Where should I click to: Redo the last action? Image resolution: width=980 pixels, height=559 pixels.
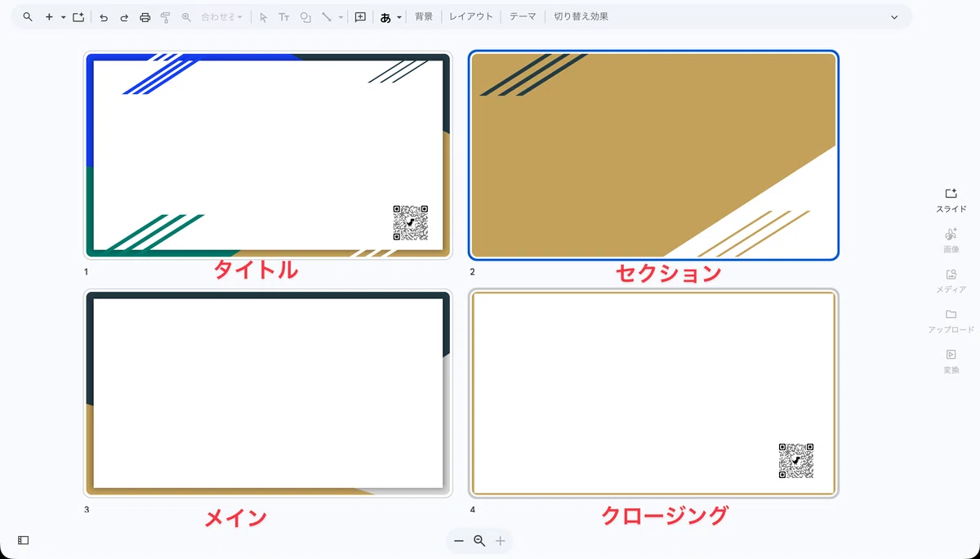(124, 16)
